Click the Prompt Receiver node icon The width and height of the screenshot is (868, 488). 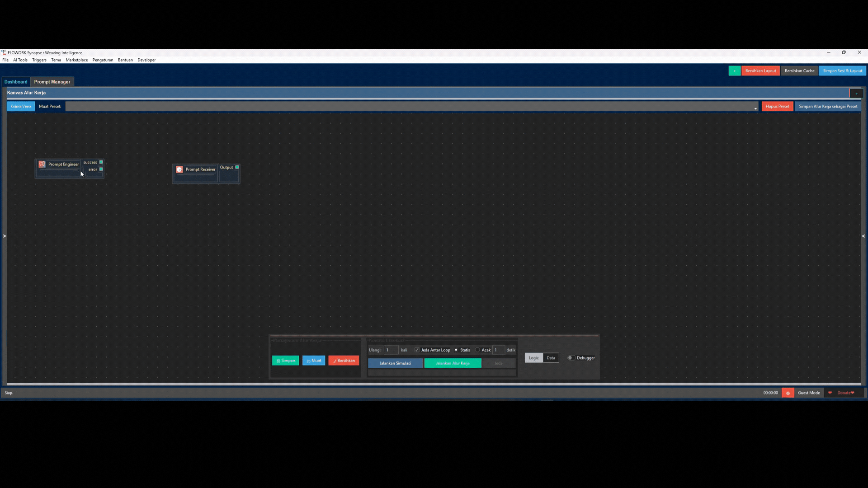[x=179, y=169]
